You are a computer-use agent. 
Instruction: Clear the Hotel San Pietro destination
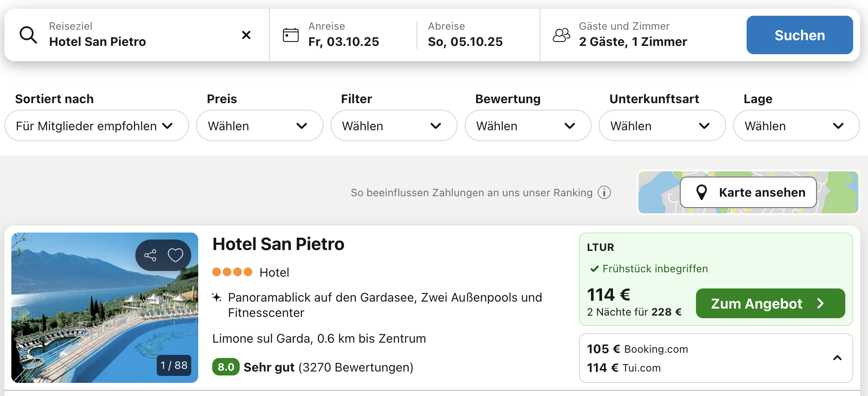point(246,35)
